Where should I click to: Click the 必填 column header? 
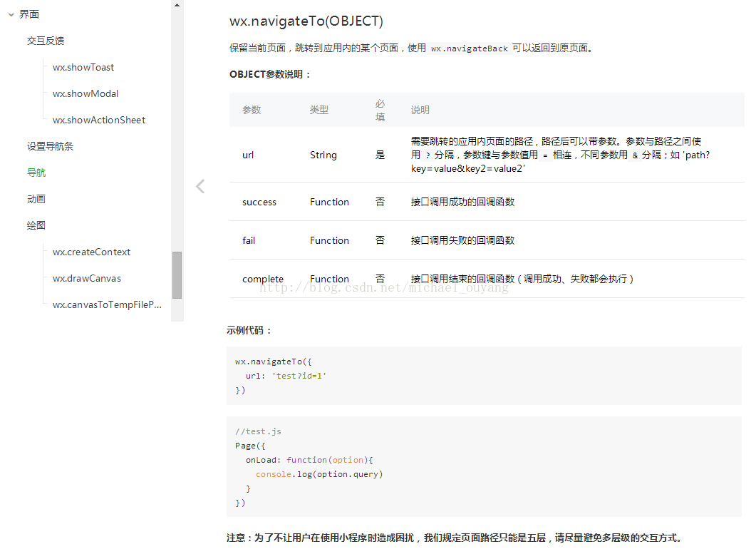(x=380, y=110)
